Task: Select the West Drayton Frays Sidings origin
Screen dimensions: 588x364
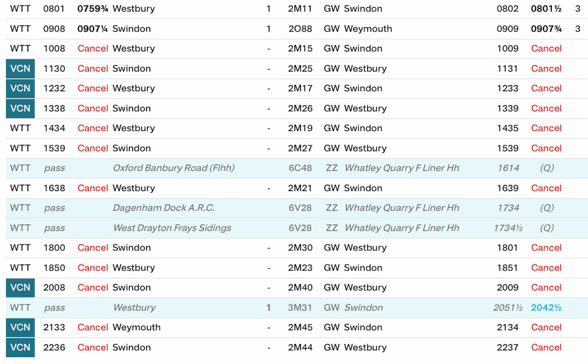Action: [x=172, y=228]
